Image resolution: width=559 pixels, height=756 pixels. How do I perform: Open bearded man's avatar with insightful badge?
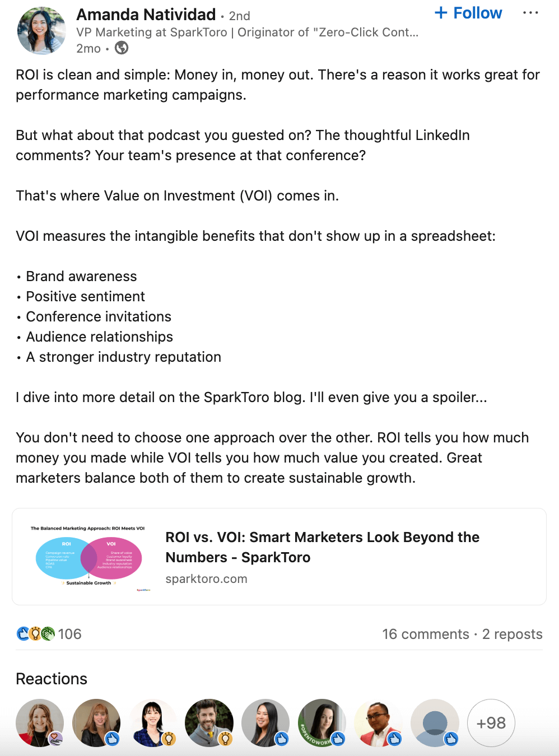pos(209,723)
